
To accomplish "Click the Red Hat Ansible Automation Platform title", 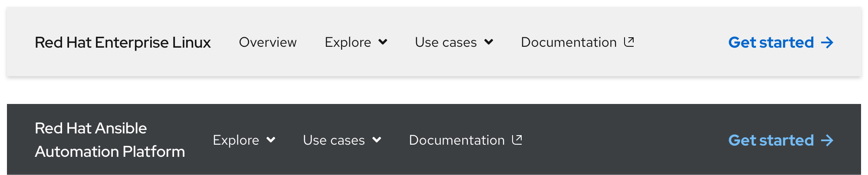I will click(x=110, y=140).
